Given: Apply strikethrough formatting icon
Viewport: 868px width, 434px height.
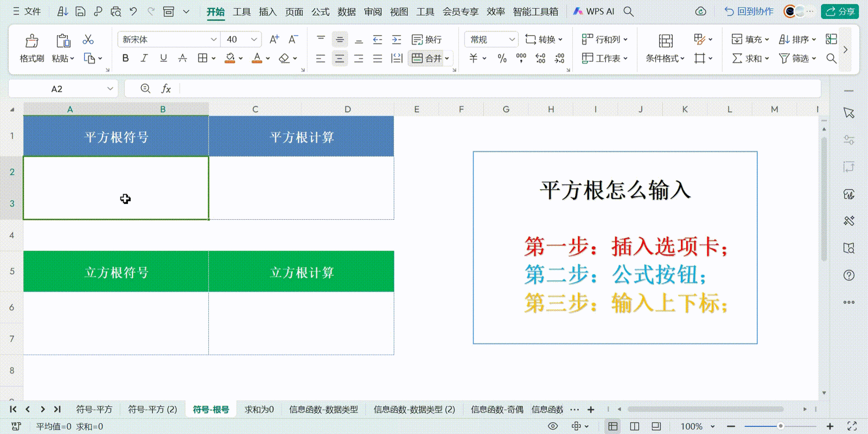Looking at the screenshot, I should [x=183, y=58].
